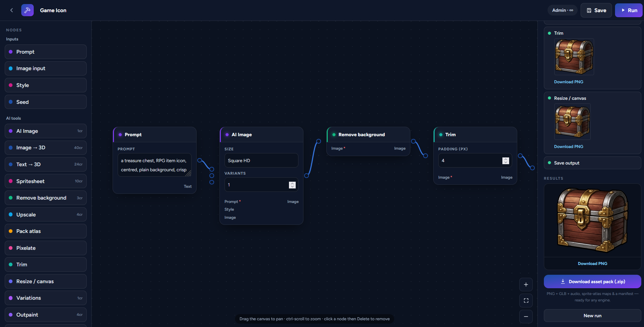Viewport: 644px width, 327px height.
Task: Select the Remove background node header
Action: [368, 135]
